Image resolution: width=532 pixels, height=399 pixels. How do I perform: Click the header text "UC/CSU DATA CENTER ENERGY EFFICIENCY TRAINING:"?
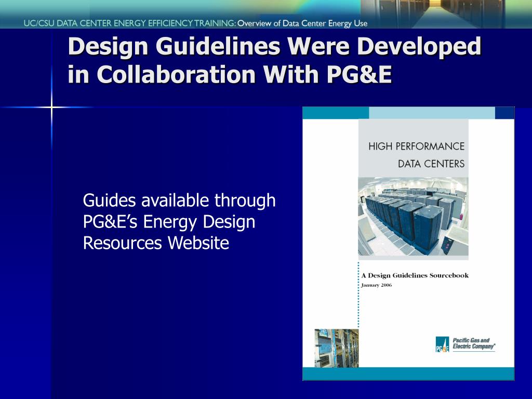click(130, 23)
